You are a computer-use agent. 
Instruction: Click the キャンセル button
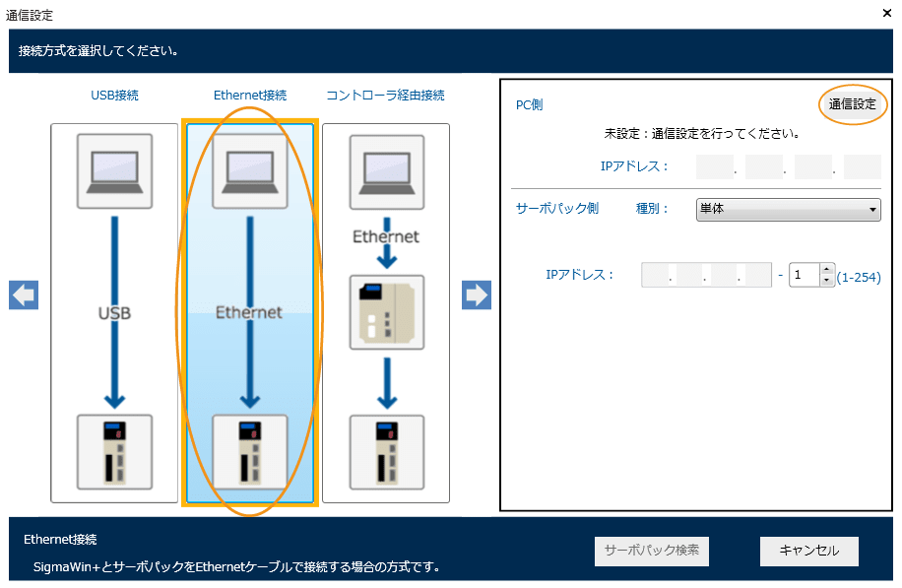pyautogui.click(x=808, y=551)
